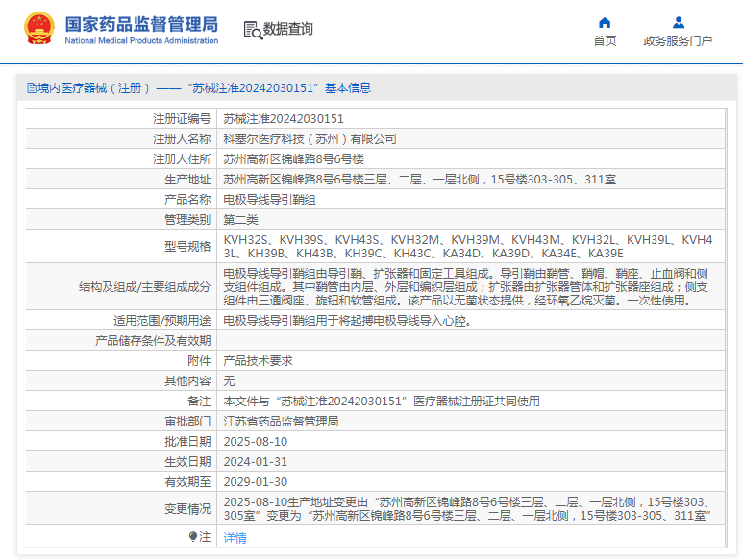
Task: Click approval department 江苏省药品监督管理局
Action: point(281,422)
